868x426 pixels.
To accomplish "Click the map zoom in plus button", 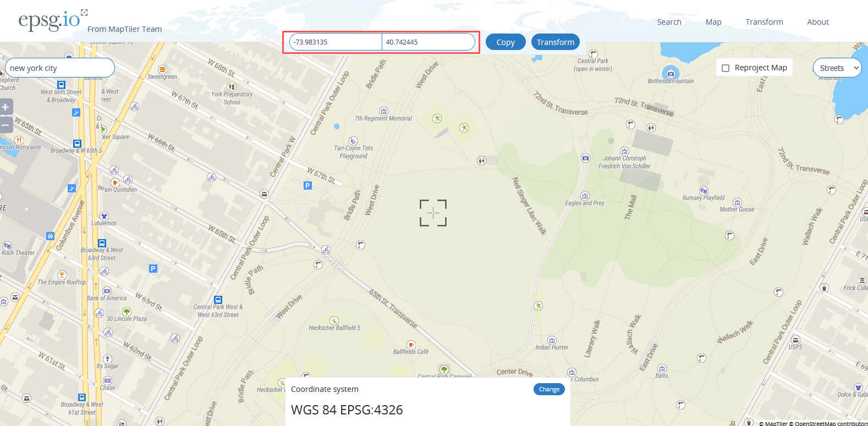I will (x=6, y=107).
